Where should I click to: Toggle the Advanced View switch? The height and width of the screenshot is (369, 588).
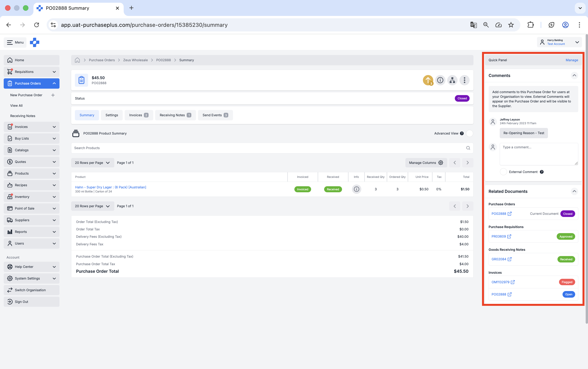469,134
